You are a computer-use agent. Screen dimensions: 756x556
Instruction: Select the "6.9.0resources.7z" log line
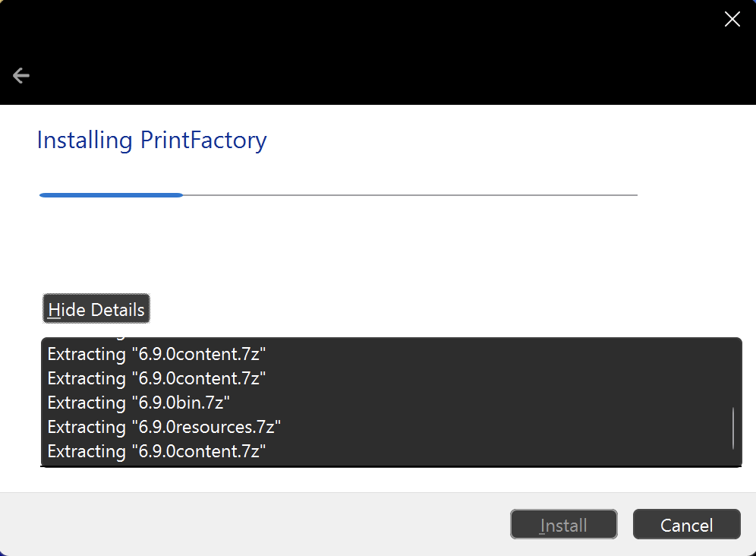click(x=164, y=427)
